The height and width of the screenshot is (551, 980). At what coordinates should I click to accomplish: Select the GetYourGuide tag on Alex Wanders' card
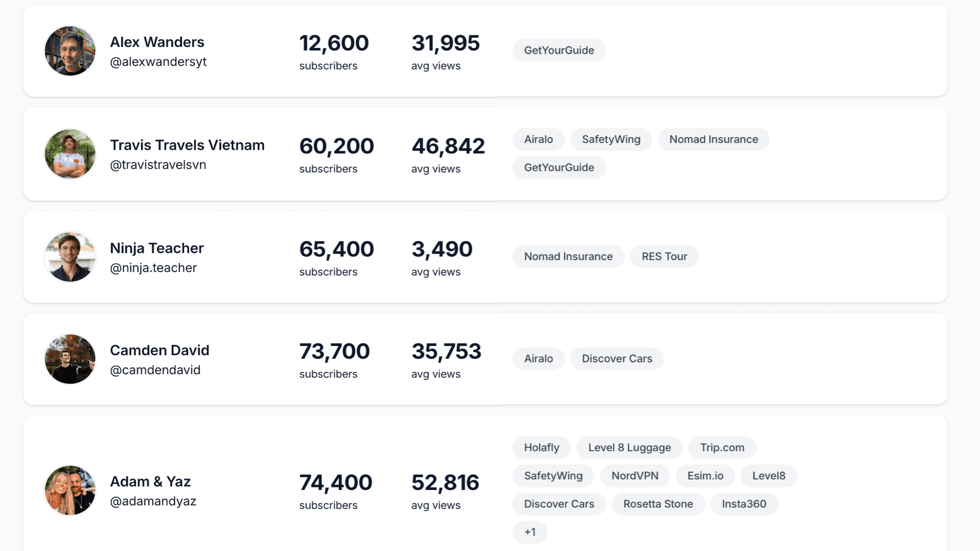point(559,50)
